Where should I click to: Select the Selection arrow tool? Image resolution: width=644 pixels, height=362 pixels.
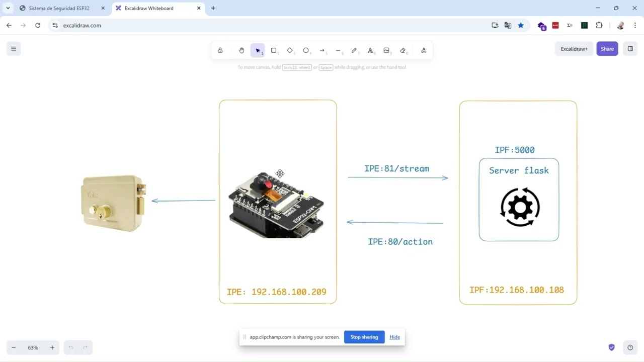point(258,50)
